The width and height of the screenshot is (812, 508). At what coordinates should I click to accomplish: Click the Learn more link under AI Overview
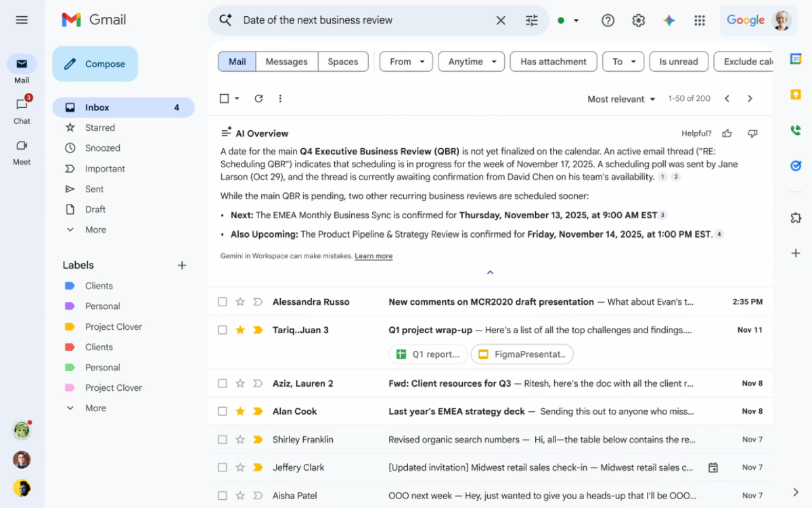(373, 256)
